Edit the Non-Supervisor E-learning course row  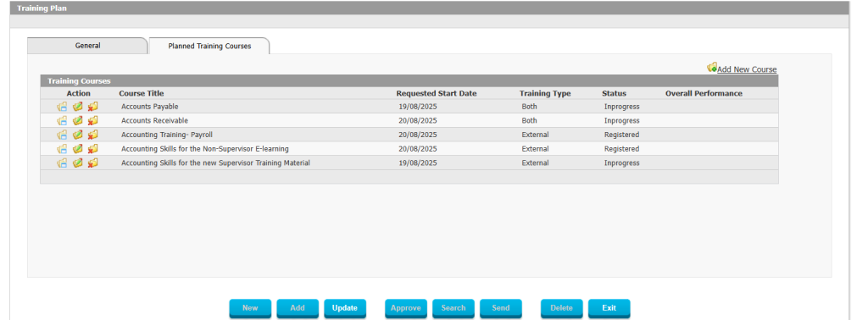point(77,149)
